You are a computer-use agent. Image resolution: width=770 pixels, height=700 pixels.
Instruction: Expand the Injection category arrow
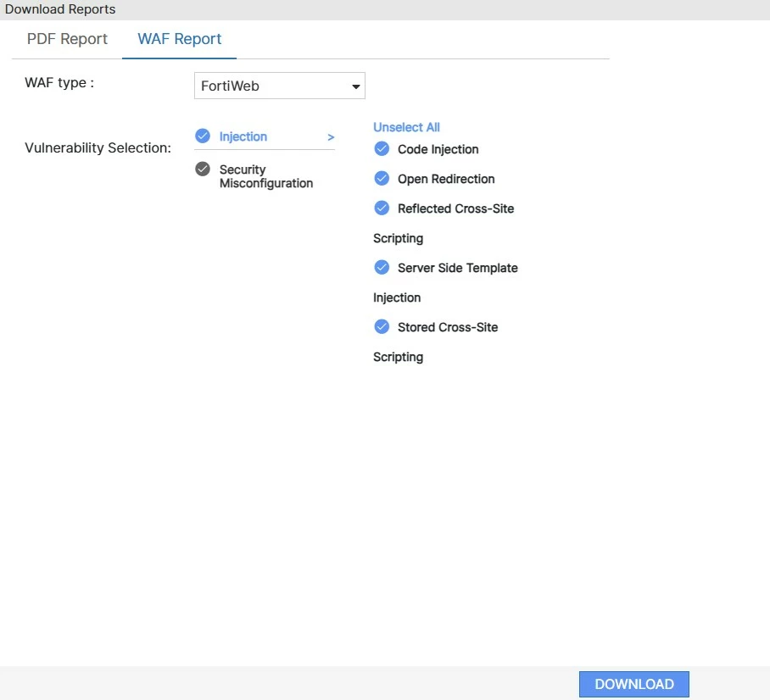(331, 137)
